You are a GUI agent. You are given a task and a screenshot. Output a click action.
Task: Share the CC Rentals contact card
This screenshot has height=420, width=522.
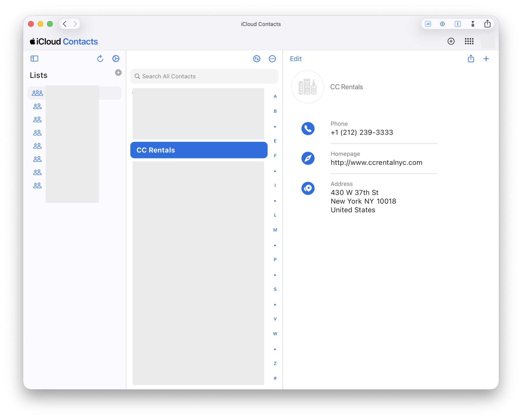(471, 59)
